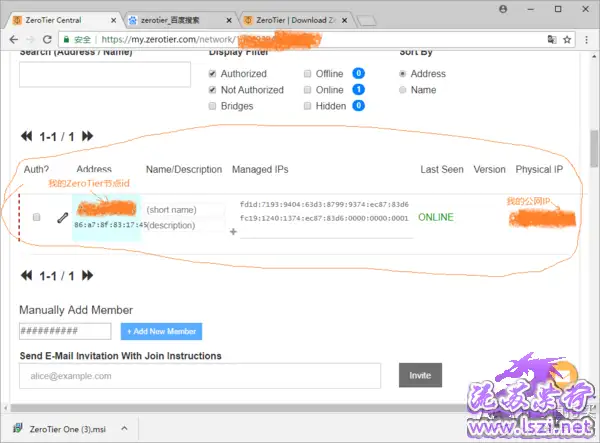Screen dimensions: 600x443
Task: Click the new managed IP input field
Action: click(326, 232)
